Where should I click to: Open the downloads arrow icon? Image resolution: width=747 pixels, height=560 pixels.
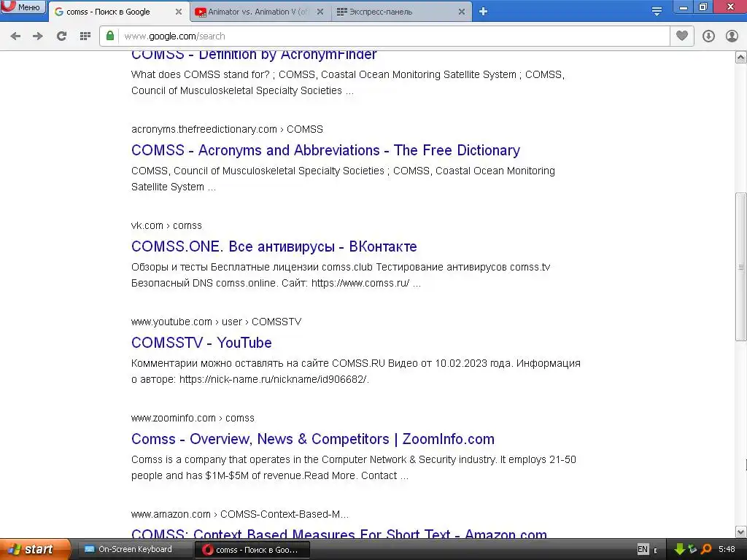click(x=708, y=36)
